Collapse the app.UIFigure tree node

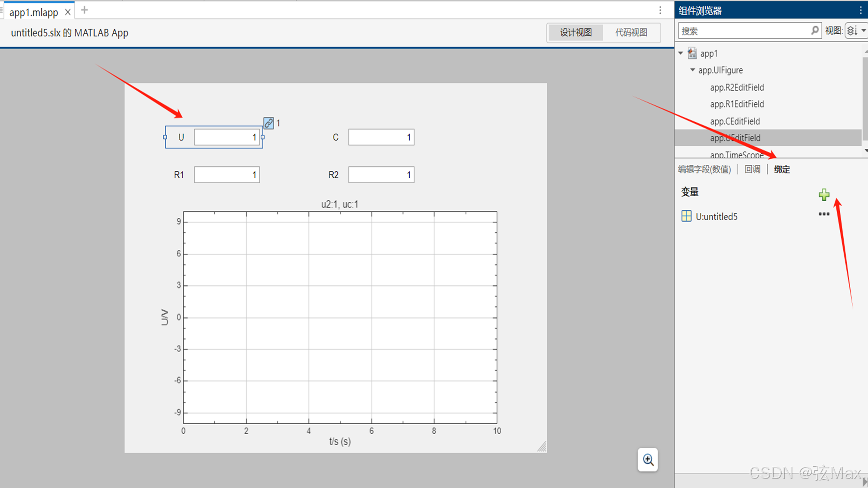[x=692, y=70]
